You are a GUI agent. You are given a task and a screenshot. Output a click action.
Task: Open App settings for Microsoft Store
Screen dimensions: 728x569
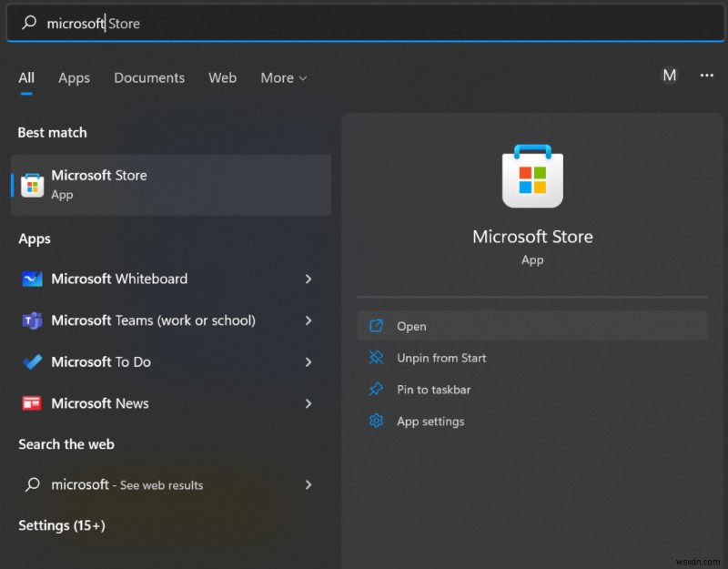[x=428, y=422]
